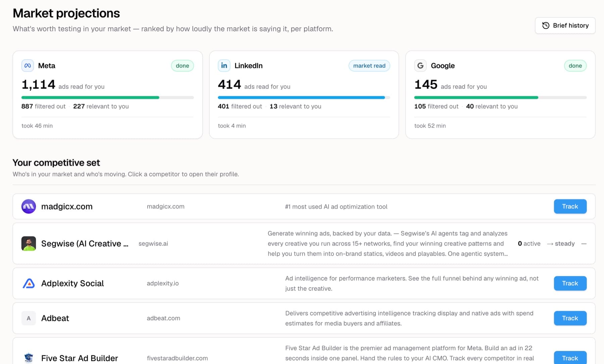Screen dimensions: 604x364
Task: Click the LinkedIn logo icon
Action: click(x=224, y=66)
